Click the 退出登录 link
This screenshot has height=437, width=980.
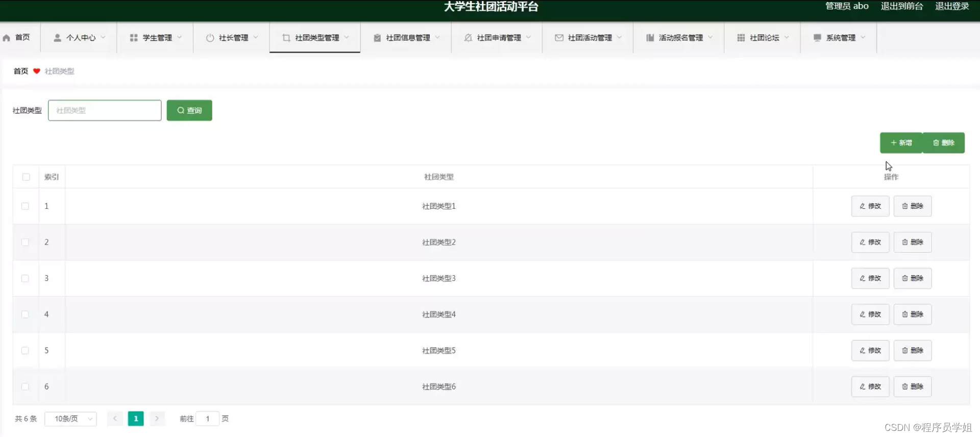click(952, 6)
